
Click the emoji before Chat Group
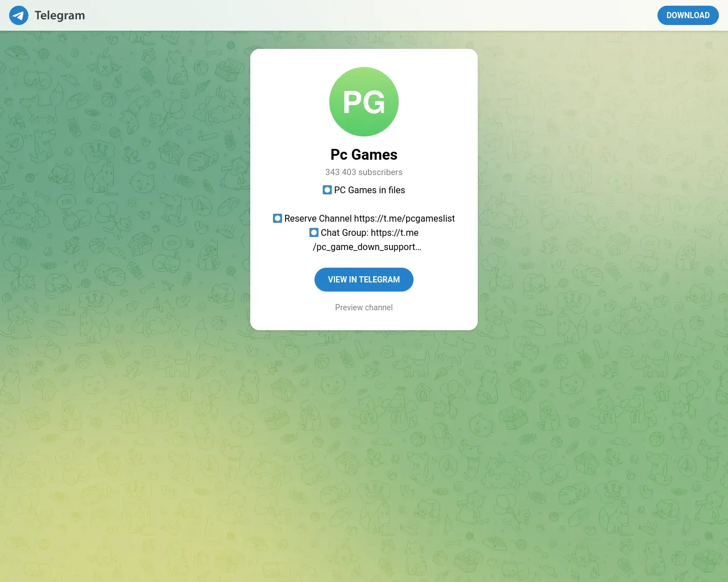pyautogui.click(x=314, y=232)
